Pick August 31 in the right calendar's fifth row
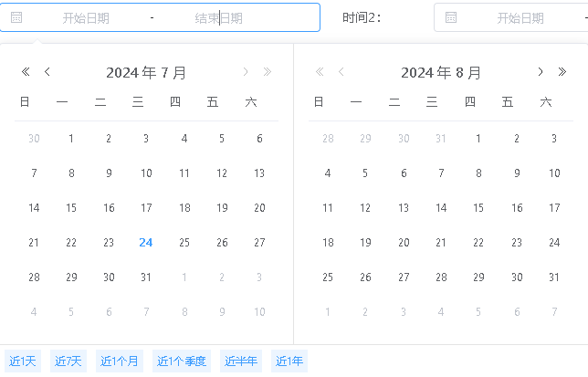The width and height of the screenshot is (588, 377). [x=554, y=278]
